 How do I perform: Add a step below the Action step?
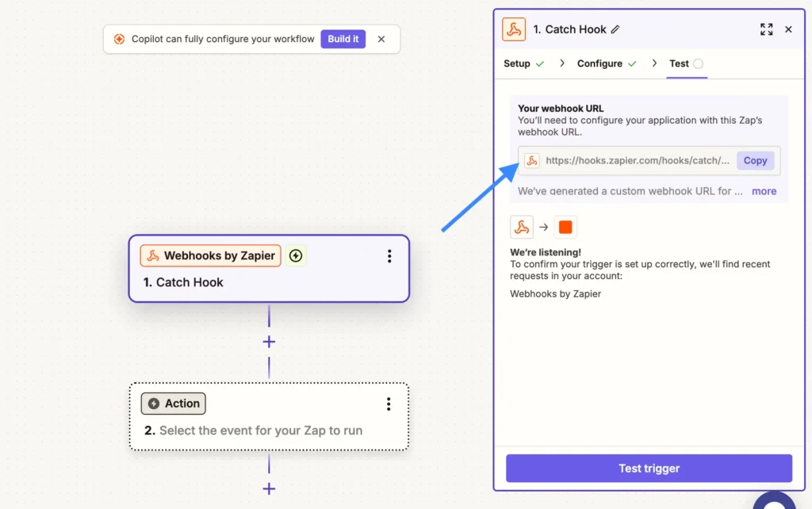click(x=269, y=488)
